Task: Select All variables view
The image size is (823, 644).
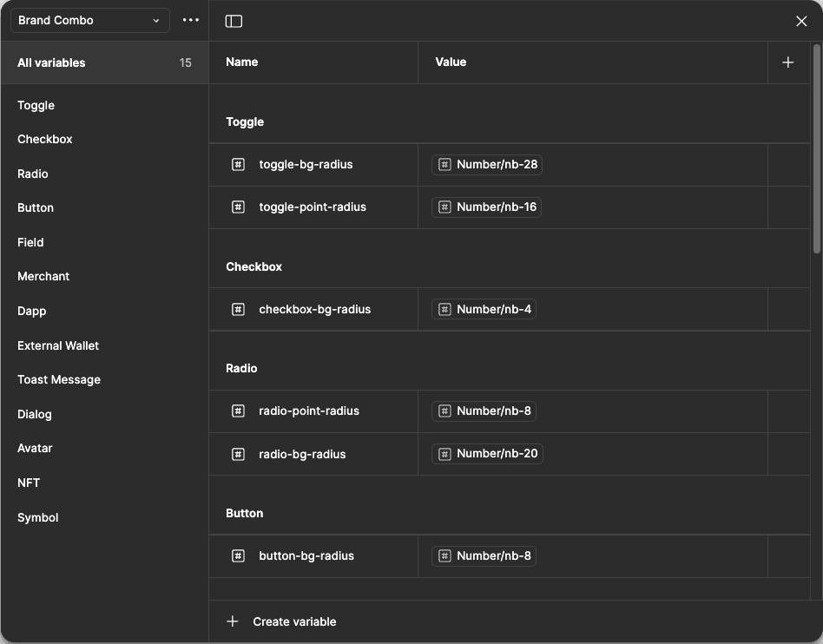Action: 50,62
